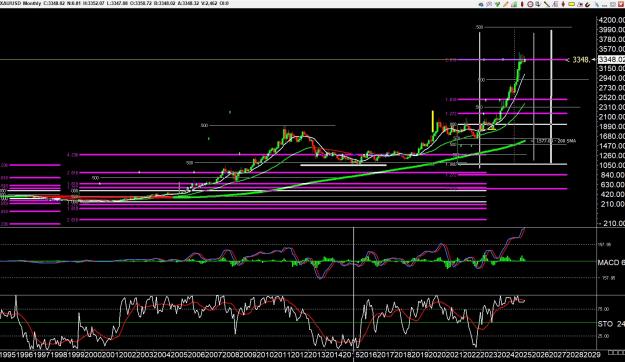Image resolution: width=625 pixels, height=362 pixels.
Task: Click the short white horizontal support line near 2014
Action: [343, 165]
